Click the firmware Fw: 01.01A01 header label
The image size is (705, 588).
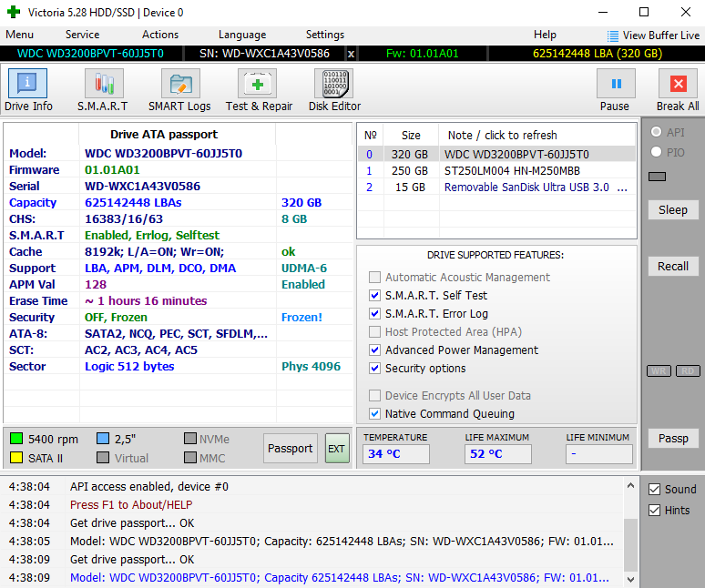423,54
